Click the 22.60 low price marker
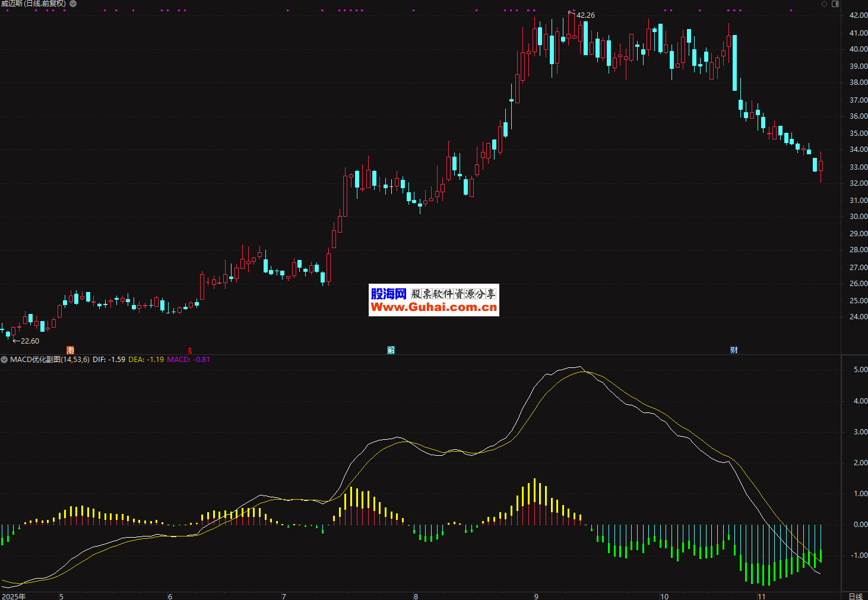 (x=29, y=341)
